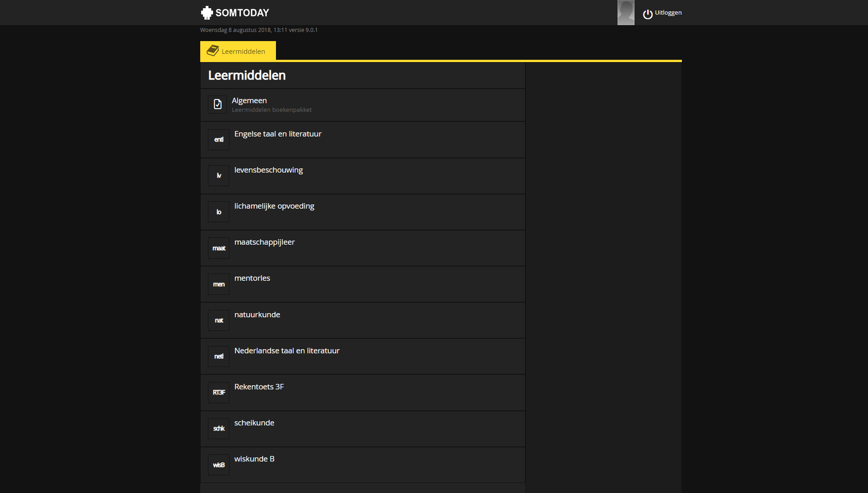Image resolution: width=868 pixels, height=493 pixels.
Task: Click the profile avatar image
Action: 625,12
